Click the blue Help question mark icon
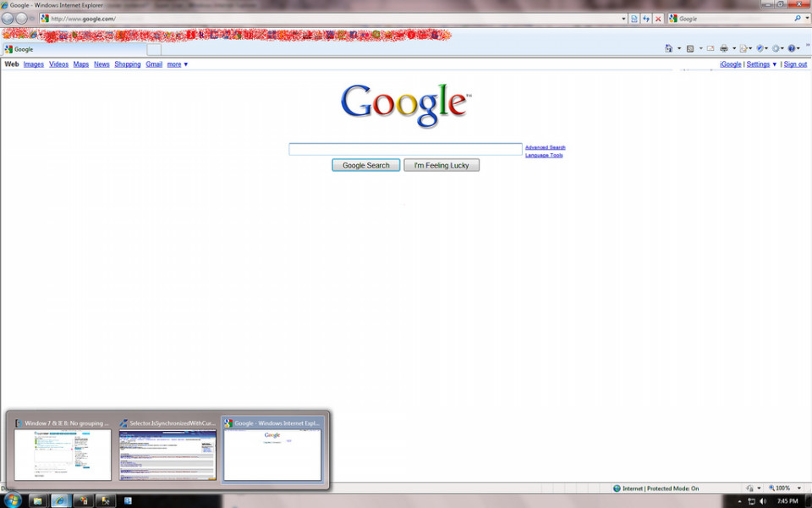 pos(792,49)
